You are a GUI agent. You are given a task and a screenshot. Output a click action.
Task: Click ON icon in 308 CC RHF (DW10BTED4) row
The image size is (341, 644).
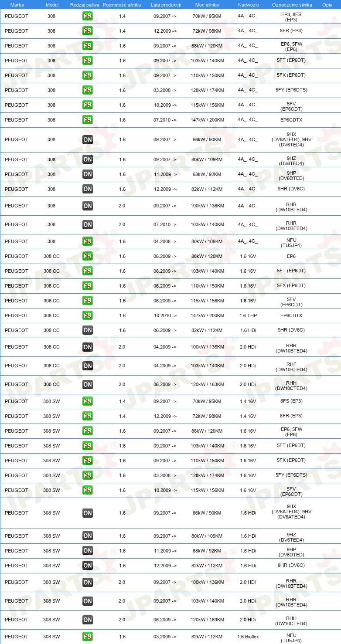coord(87,366)
